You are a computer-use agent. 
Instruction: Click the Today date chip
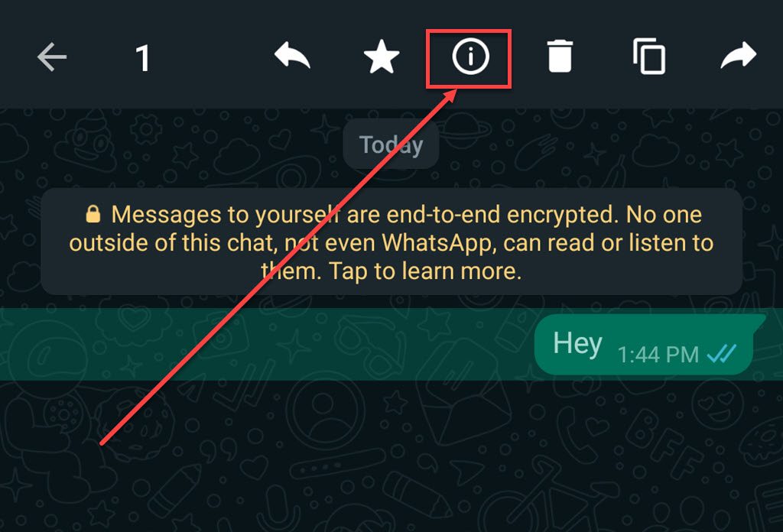coord(391,144)
